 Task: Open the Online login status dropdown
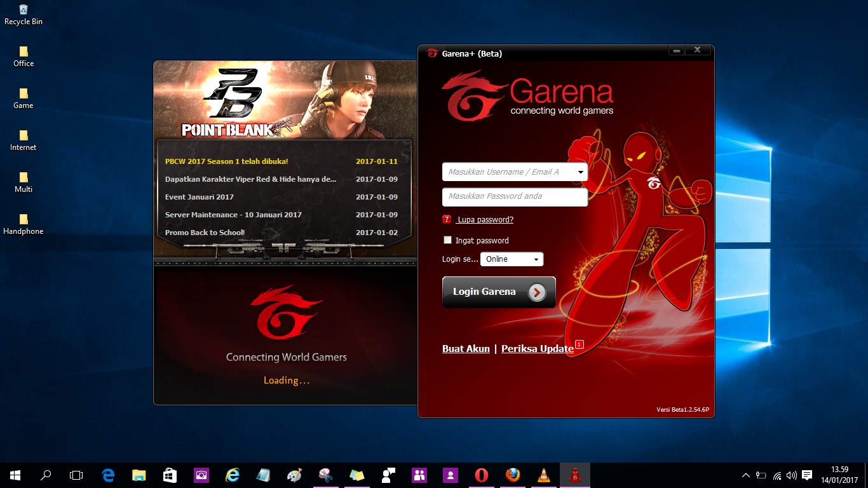[512, 259]
